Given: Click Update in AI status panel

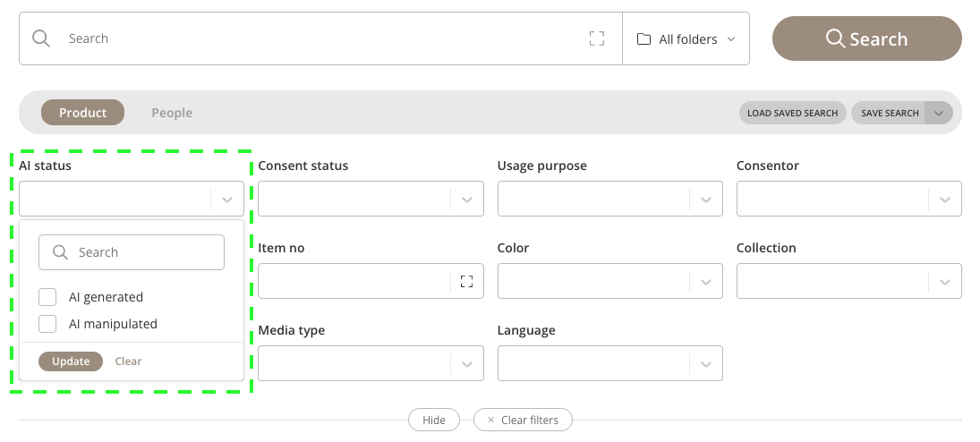Looking at the screenshot, I should coord(71,361).
